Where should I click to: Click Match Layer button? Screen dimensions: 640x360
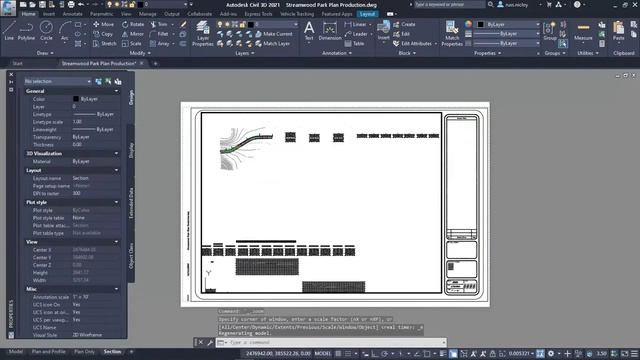coord(273,44)
